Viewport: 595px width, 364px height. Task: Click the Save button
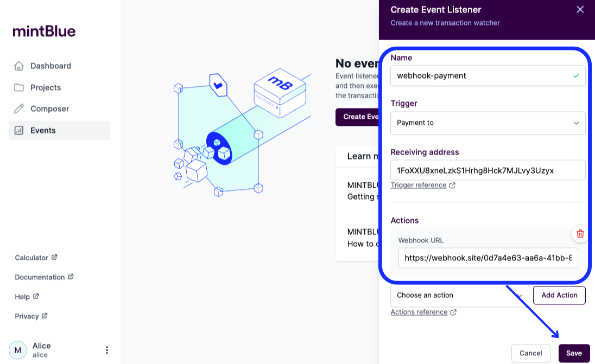[x=574, y=353]
